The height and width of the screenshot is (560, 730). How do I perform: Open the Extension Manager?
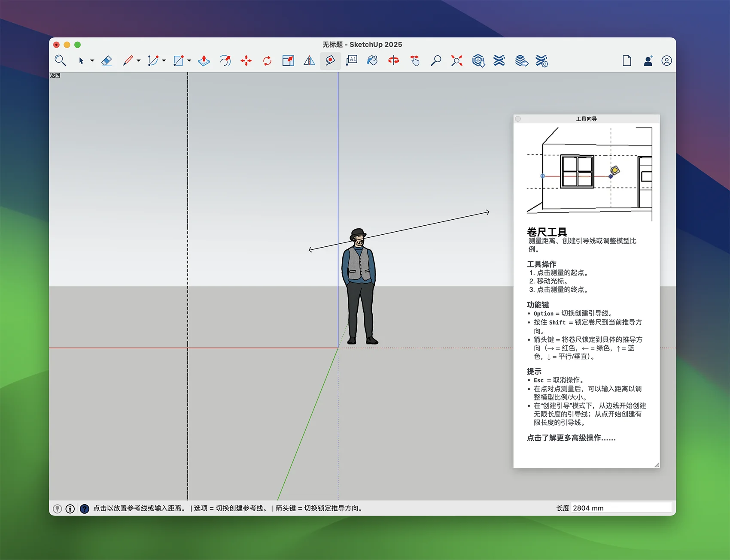[x=542, y=61]
